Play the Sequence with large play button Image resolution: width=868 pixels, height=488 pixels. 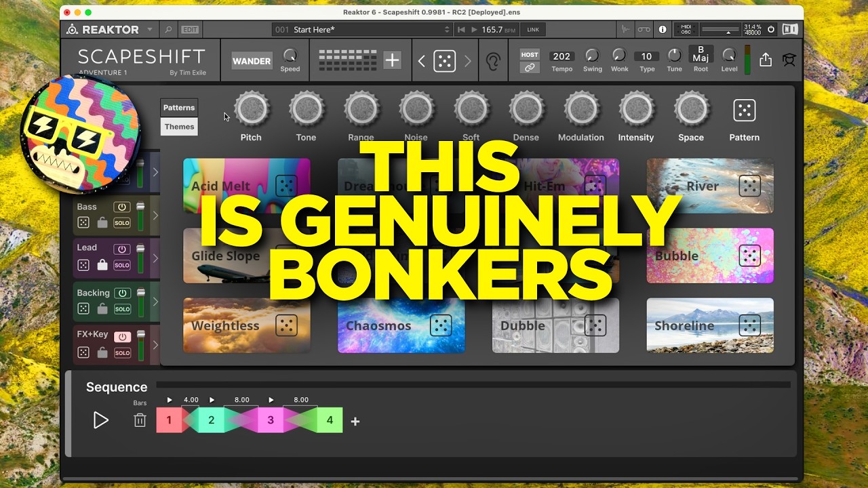[100, 420]
